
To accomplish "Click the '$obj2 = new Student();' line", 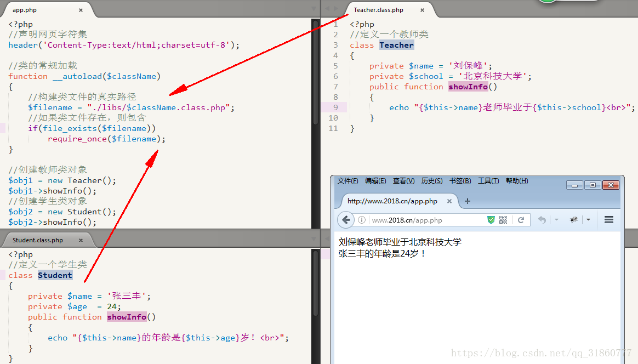I will (x=62, y=212).
